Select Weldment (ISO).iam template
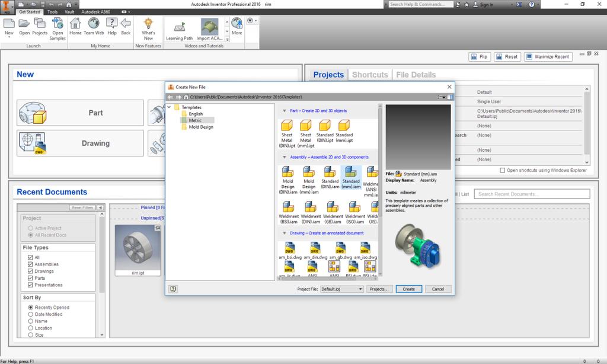The width and height of the screenshot is (607, 364). (354, 212)
